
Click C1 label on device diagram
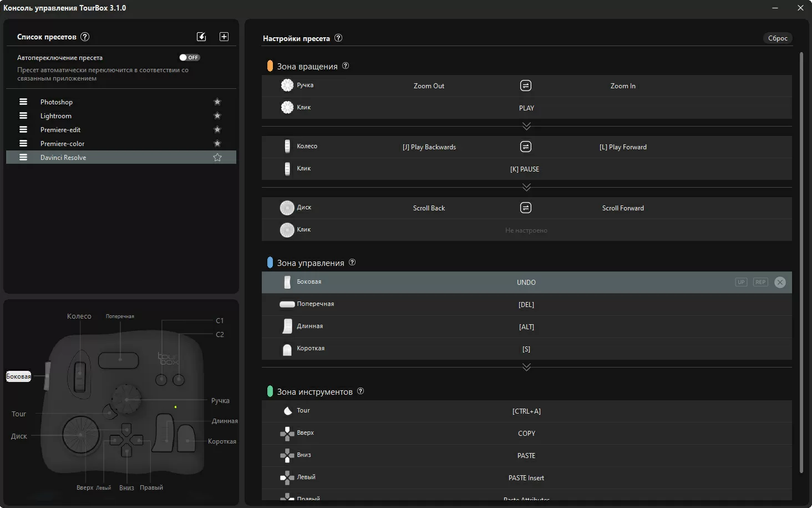220,320
